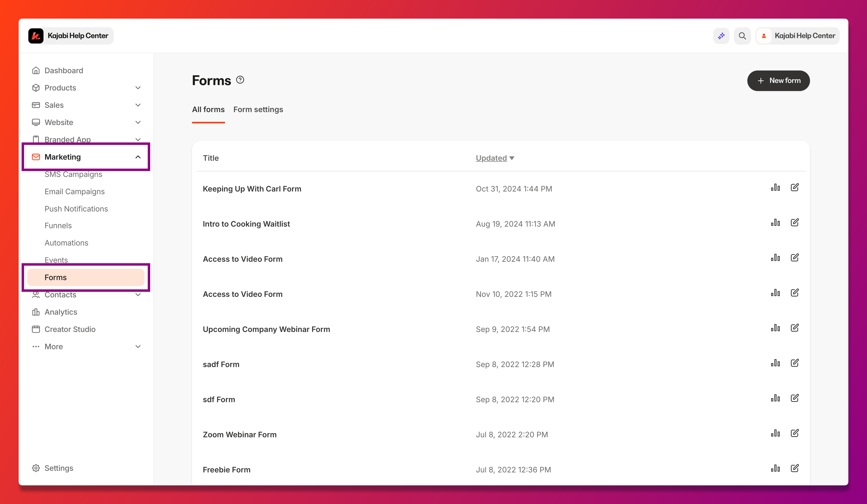This screenshot has height=504, width=867.
Task: Open the Upcoming Company Webinar Form title
Action: point(266,329)
